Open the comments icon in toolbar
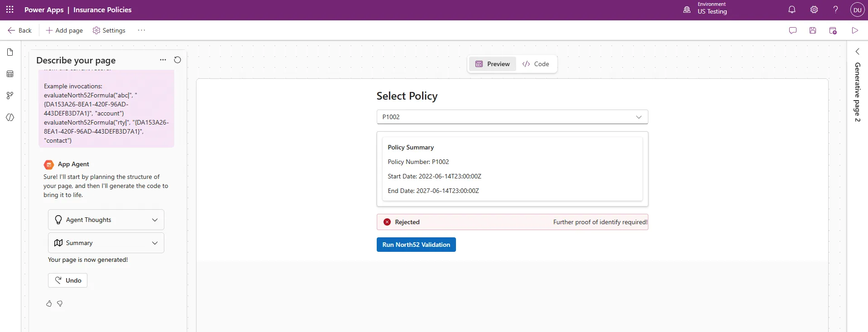Screen dimensions: 868x332 click(793, 30)
